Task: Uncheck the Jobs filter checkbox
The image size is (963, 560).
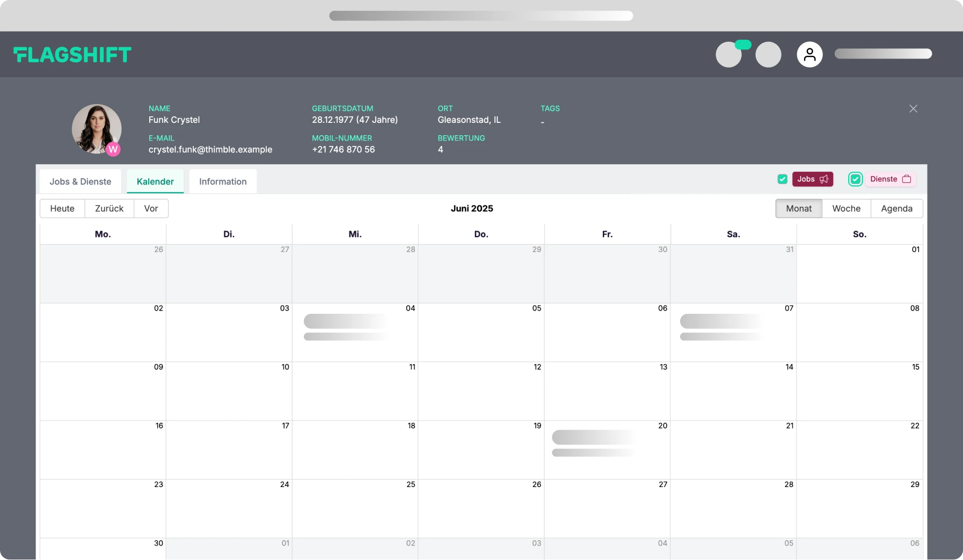Action: pyautogui.click(x=783, y=179)
